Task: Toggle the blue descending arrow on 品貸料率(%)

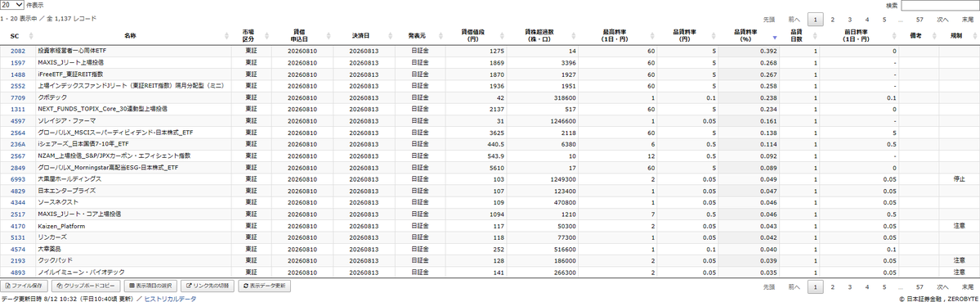Action: [775, 38]
